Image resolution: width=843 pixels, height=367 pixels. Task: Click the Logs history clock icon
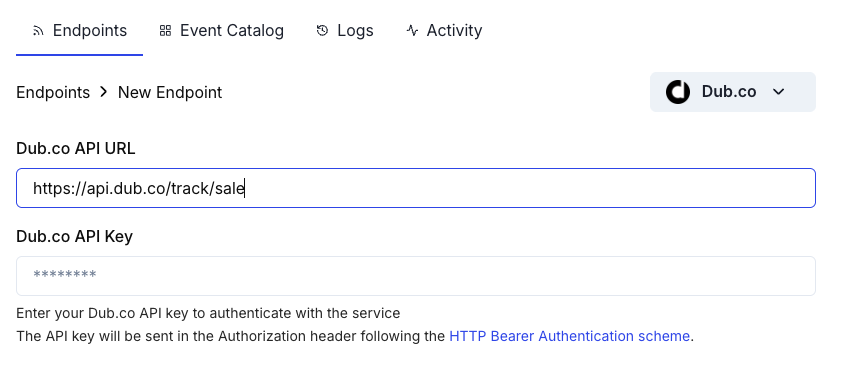pos(322,31)
